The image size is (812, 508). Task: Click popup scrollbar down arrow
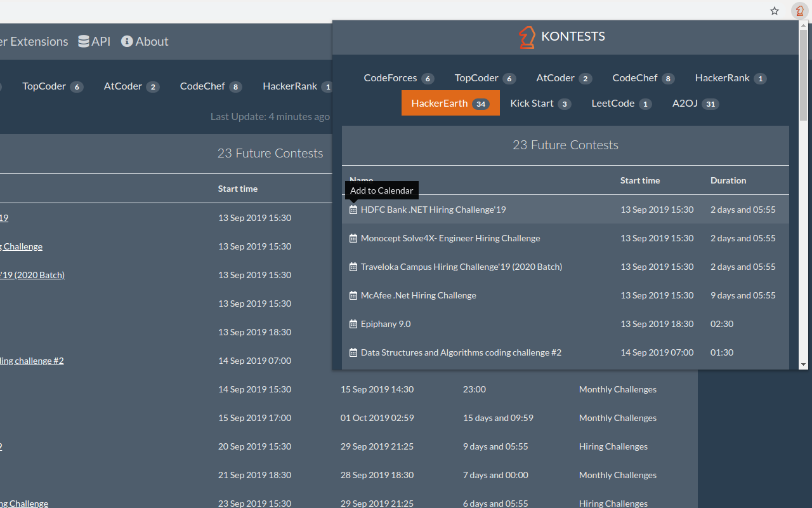pos(803,364)
